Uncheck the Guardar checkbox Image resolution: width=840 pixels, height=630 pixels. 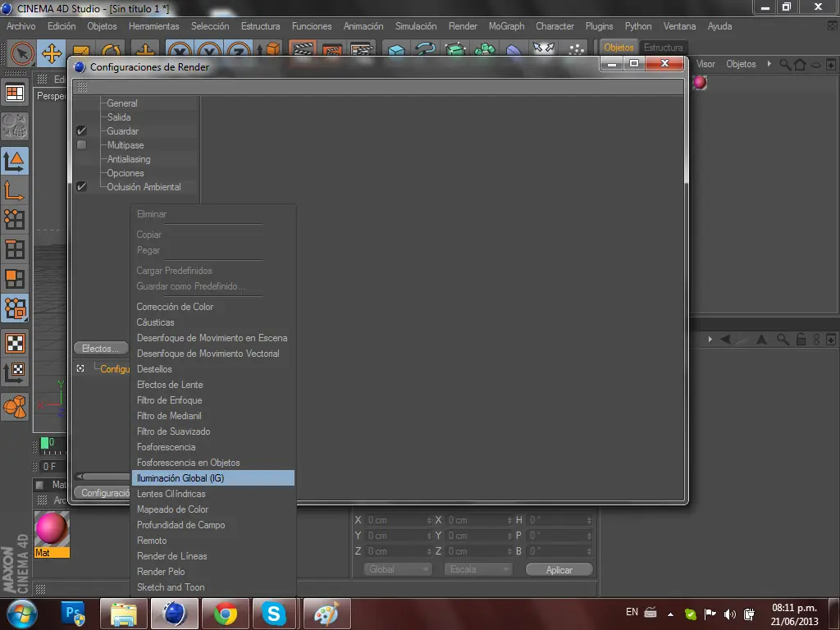click(x=81, y=130)
